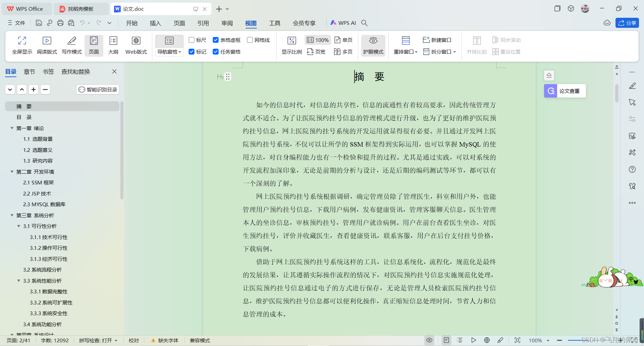This screenshot has width=644, height=346.
Task: Click the Save icon in quick toolbar
Action: 39,23
